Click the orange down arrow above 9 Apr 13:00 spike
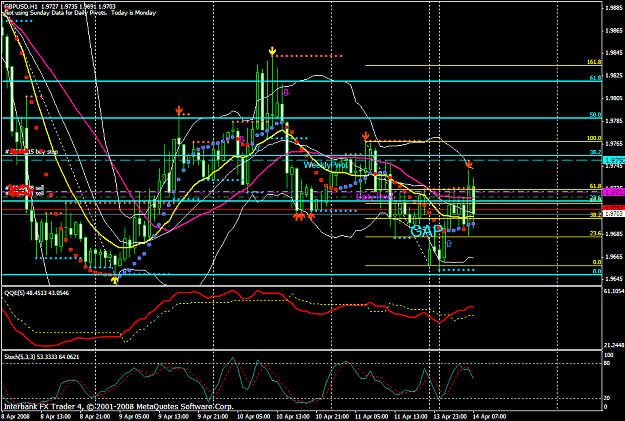The height and width of the screenshot is (421, 625). coord(179,110)
